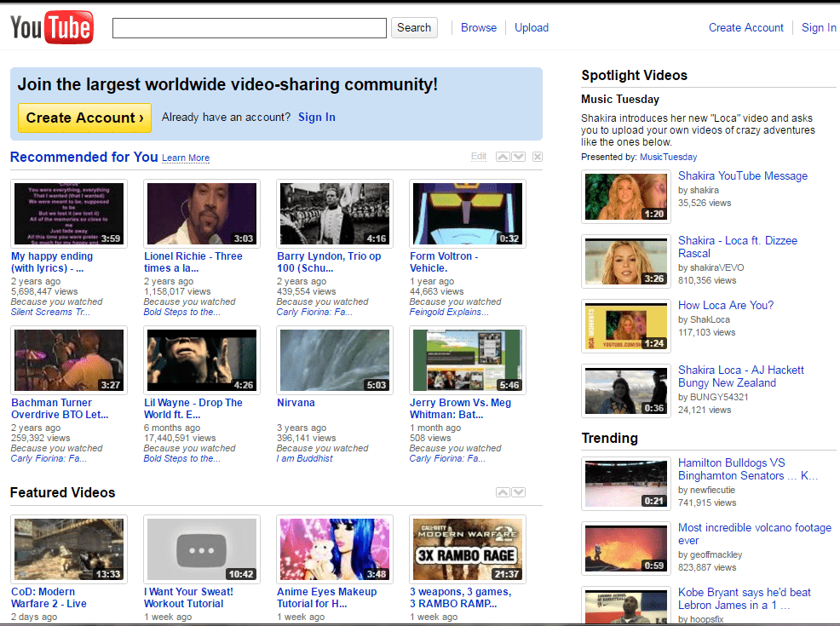Open I Want Your Sweat workout thumbnail
This screenshot has height=626, width=840.
pos(202,549)
